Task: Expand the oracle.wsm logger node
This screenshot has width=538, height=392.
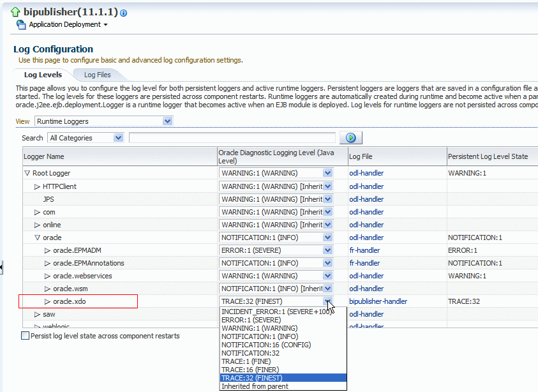Action: click(47, 289)
